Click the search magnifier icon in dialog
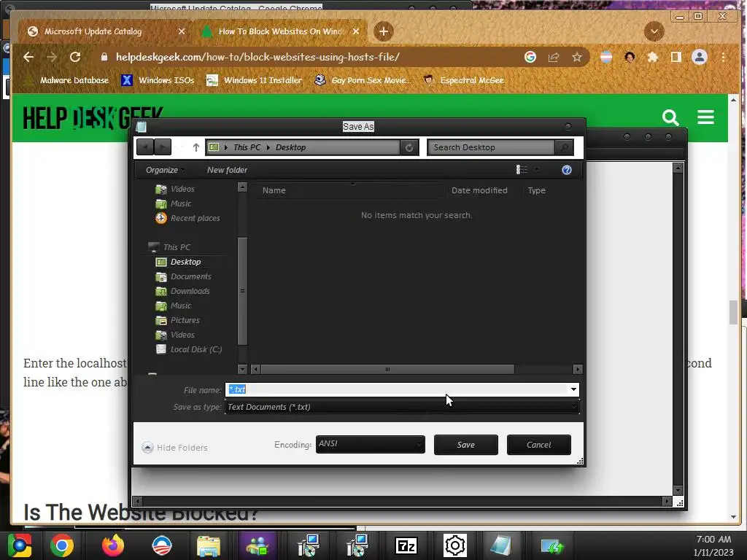Viewport: 747px width, 560px height. pos(564,147)
